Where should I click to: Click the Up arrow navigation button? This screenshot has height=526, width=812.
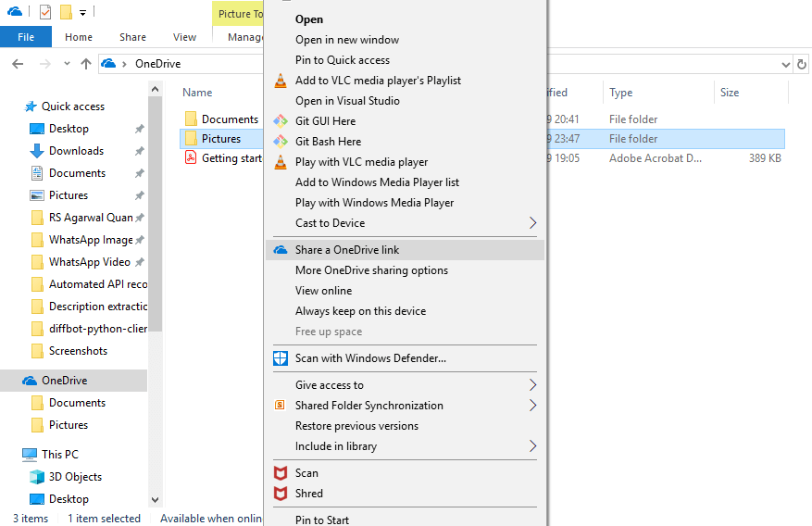pos(86,64)
